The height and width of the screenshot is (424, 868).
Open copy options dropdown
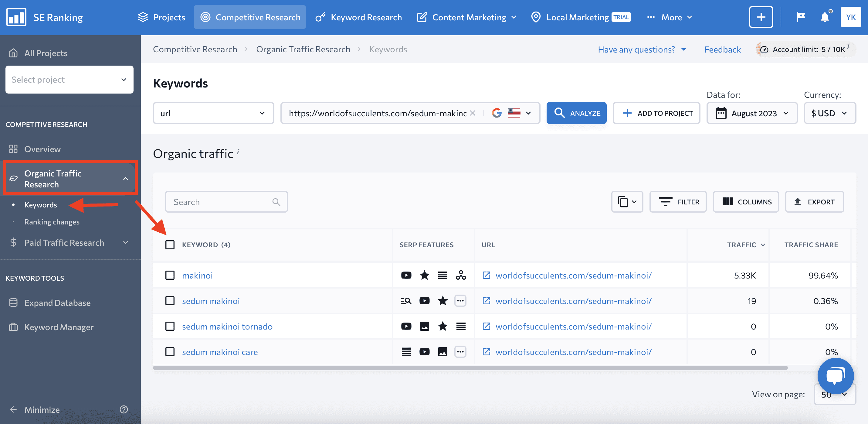(x=627, y=202)
